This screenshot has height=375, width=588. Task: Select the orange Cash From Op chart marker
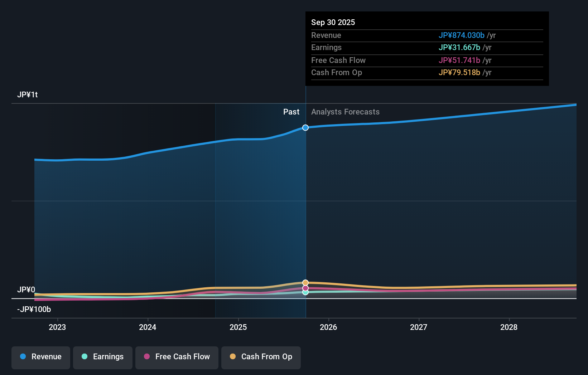point(305,282)
